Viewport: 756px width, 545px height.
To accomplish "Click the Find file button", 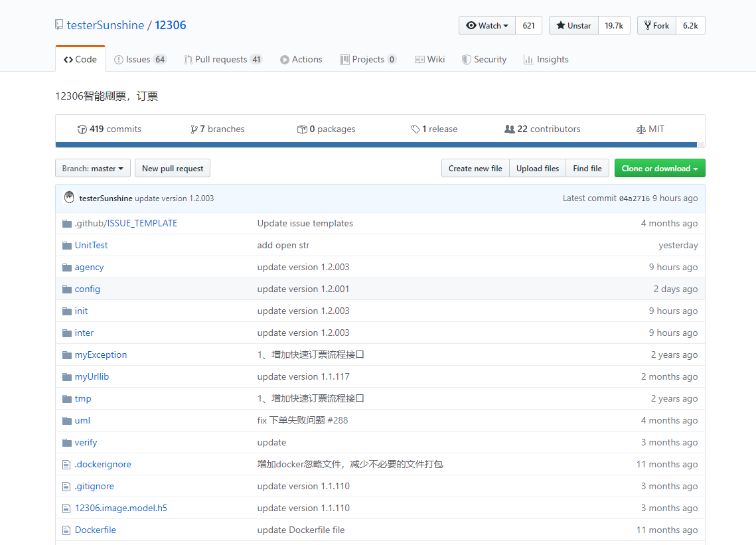I will [587, 169].
